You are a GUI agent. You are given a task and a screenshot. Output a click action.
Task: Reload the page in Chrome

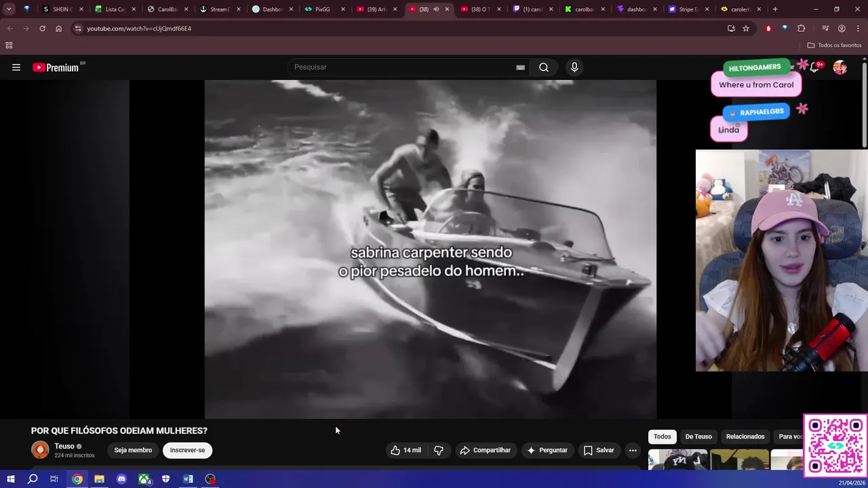click(42, 28)
